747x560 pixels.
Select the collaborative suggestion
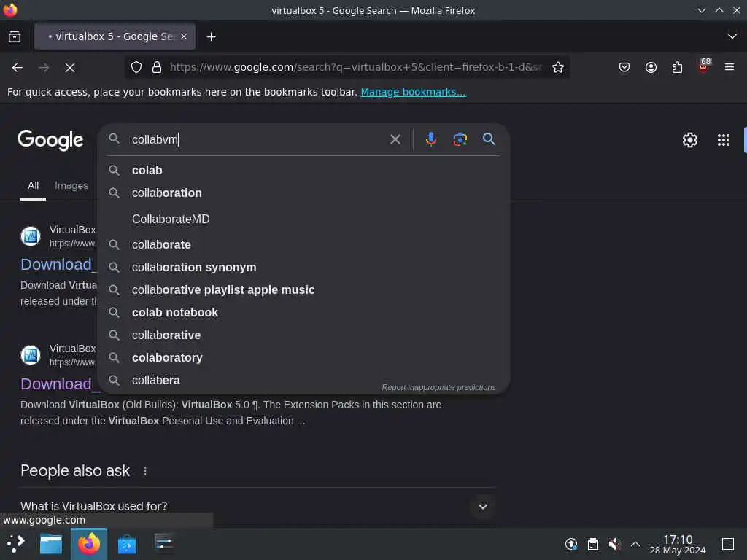tap(303, 335)
